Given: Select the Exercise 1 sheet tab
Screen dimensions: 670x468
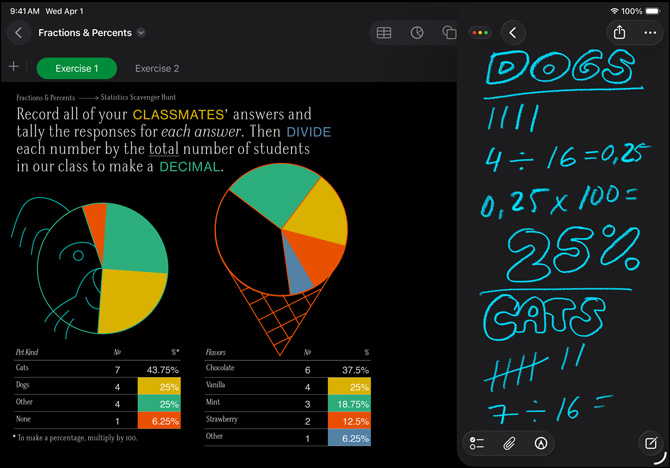Looking at the screenshot, I should (x=76, y=69).
